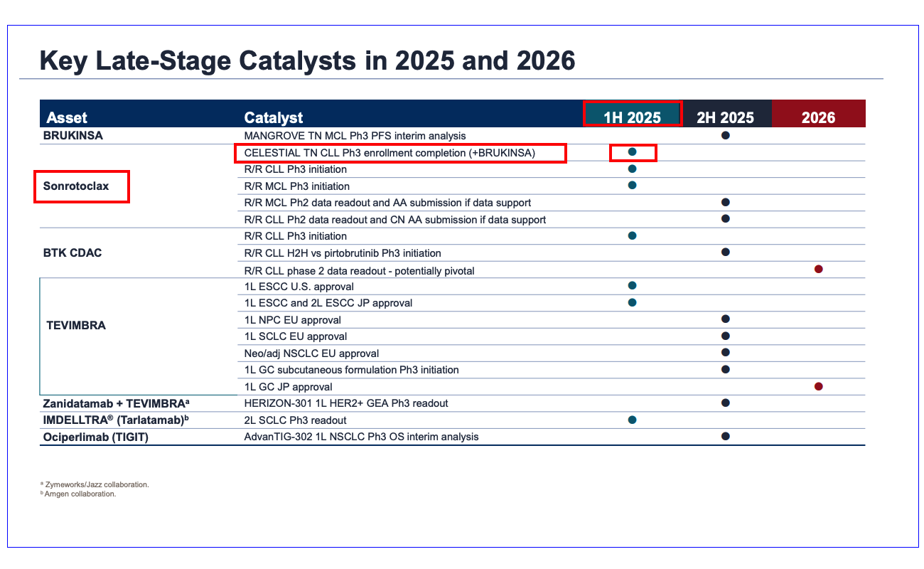Click 'Zanidatamab + TEVIMBRA' asset label
Screen dimensions: 924x569
[x=116, y=403]
